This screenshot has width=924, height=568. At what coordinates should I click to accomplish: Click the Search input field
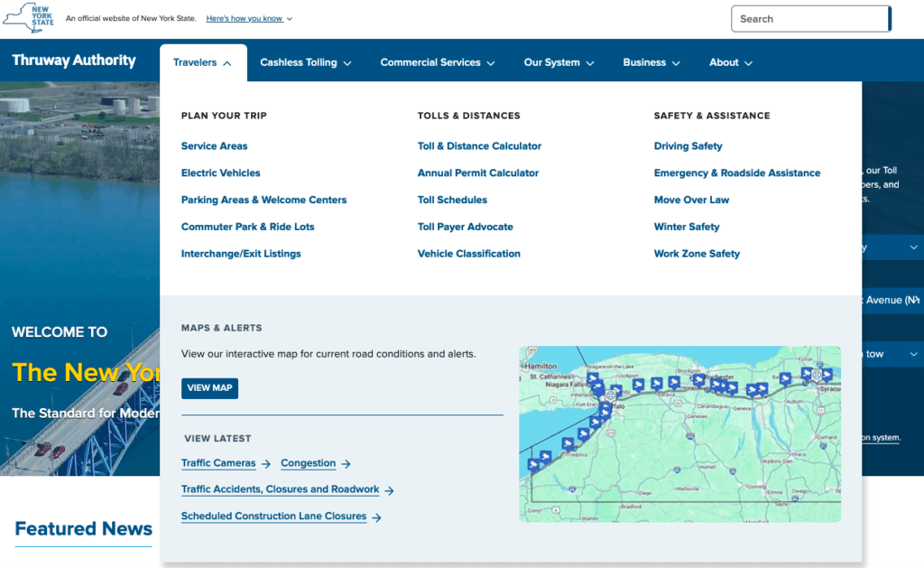811,19
